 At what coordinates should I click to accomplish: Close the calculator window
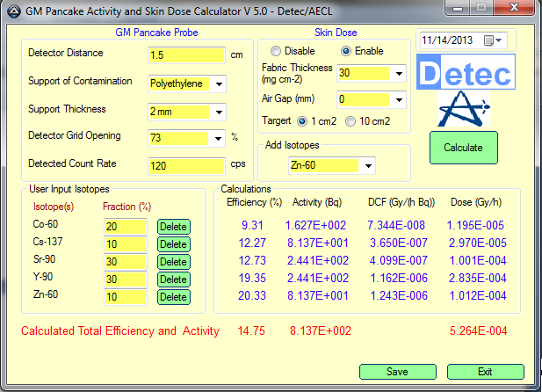[x=514, y=7]
